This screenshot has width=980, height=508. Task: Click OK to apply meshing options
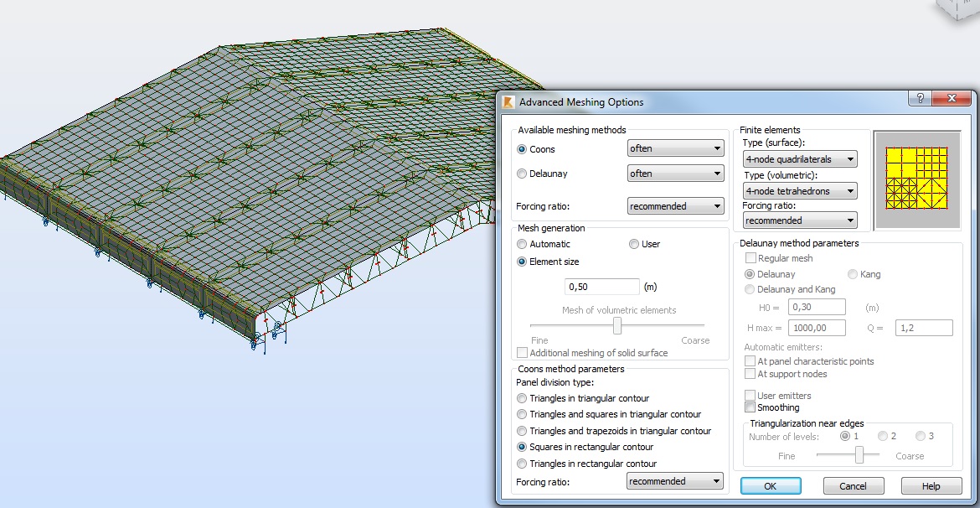(x=770, y=485)
